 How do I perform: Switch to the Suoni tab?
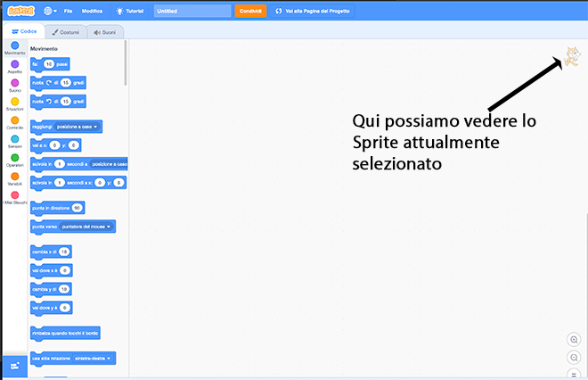click(105, 32)
